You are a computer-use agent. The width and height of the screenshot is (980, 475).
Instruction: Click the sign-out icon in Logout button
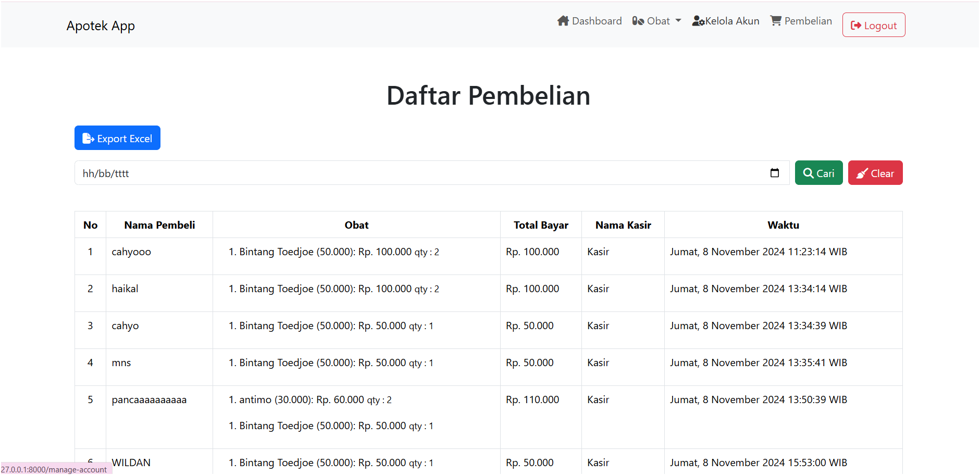(855, 26)
